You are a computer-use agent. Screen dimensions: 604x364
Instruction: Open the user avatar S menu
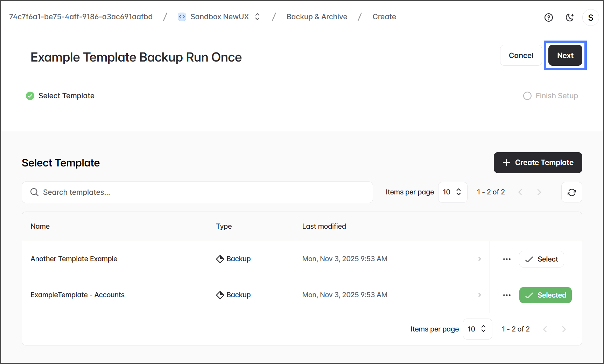pyautogui.click(x=590, y=17)
